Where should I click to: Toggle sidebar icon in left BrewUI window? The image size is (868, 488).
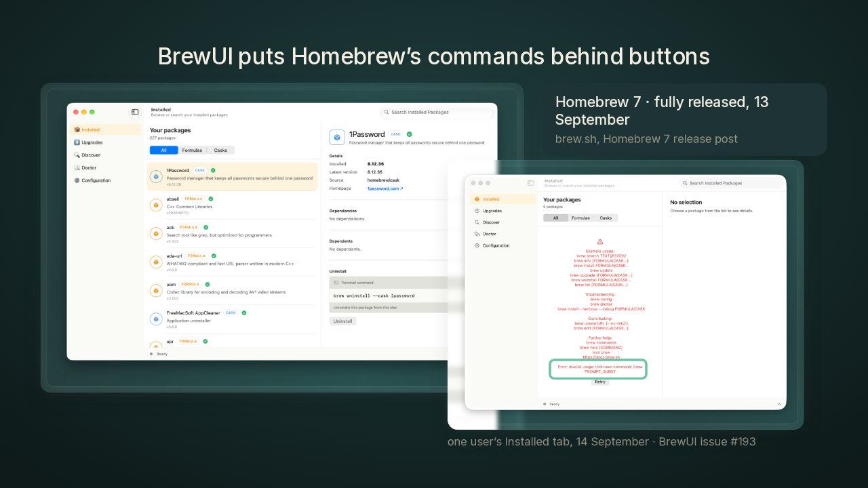click(x=135, y=112)
